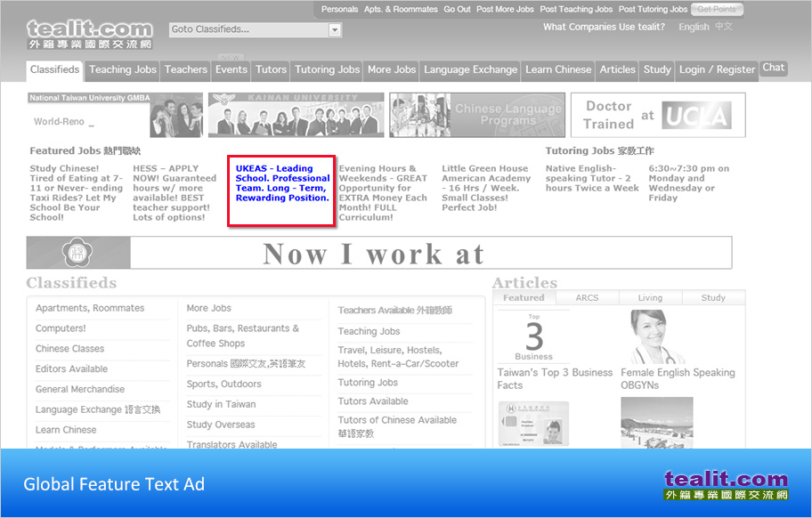Open the Chat tab
The width and height of the screenshot is (812, 518).
coord(774,68)
